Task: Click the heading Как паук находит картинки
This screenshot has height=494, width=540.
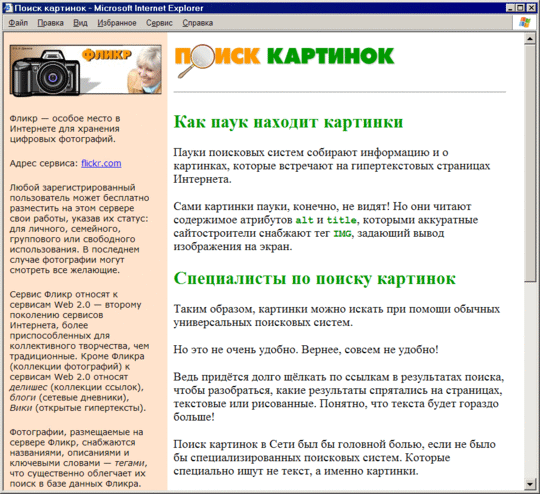Action: [288, 122]
